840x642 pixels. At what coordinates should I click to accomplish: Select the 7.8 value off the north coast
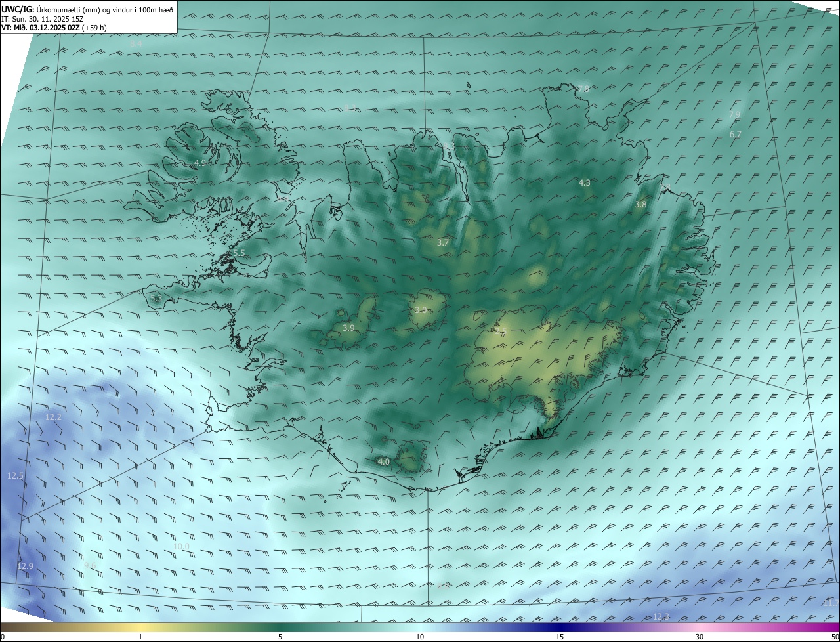click(x=583, y=88)
